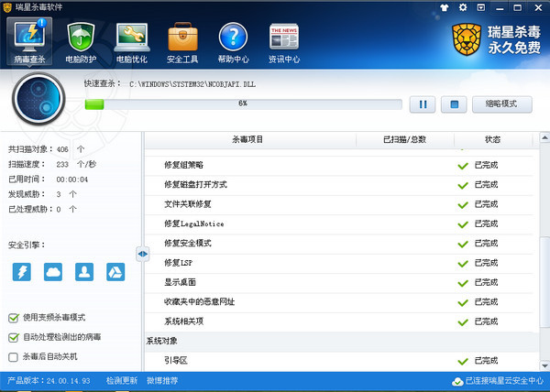Image resolution: width=550 pixels, height=392 pixels.
Task: Click the triangle-shaped security engine icon
Action: (x=115, y=272)
